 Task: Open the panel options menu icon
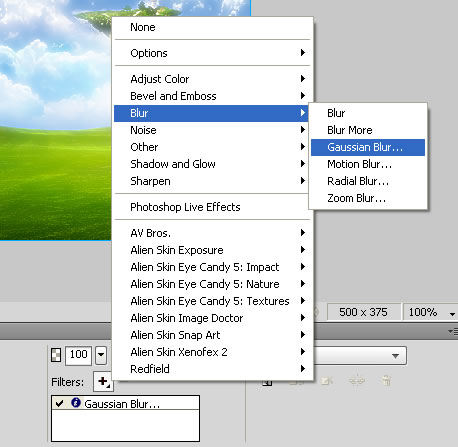tap(453, 331)
